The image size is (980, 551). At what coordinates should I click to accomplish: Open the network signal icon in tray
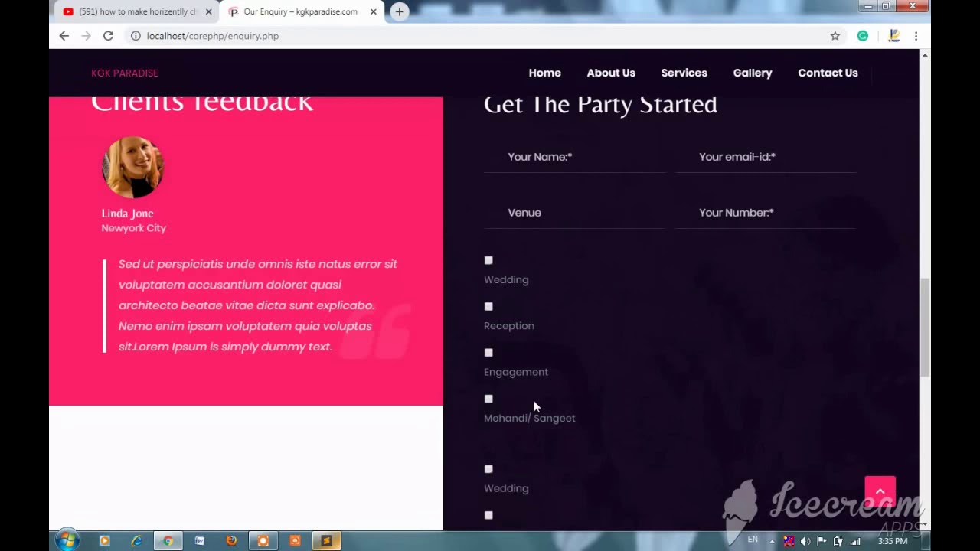pos(854,541)
